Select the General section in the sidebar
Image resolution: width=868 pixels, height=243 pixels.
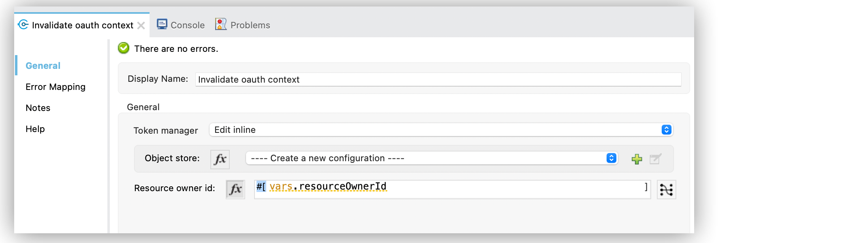pyautogui.click(x=43, y=65)
